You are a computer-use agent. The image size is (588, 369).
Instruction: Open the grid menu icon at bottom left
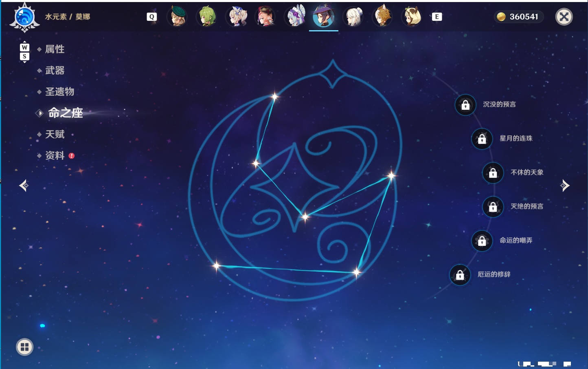coord(24,347)
